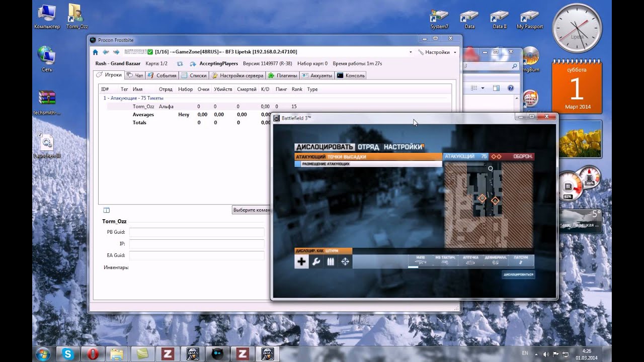Viewport: 644px width, 362px height.
Task: Select the АПТЕЧКА gadget slot
Action: [x=470, y=260]
